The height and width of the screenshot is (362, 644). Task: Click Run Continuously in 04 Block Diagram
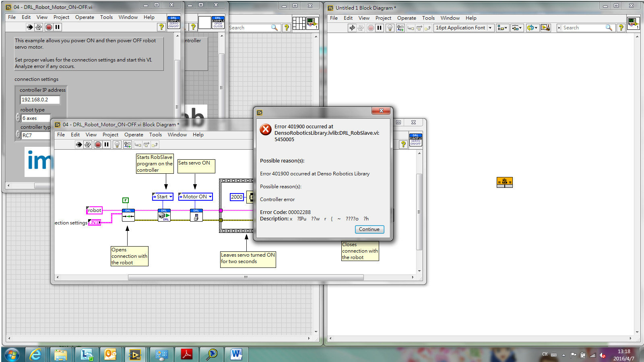tap(88, 144)
